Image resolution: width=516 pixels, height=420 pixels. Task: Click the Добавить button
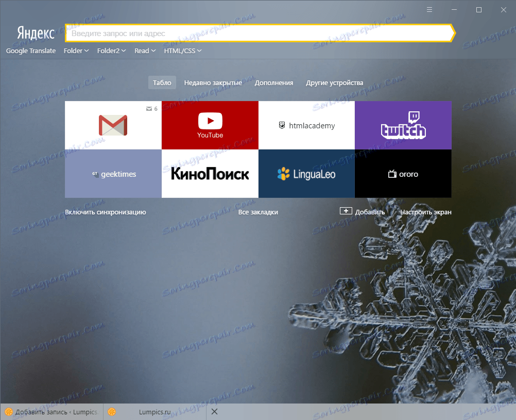coord(362,211)
